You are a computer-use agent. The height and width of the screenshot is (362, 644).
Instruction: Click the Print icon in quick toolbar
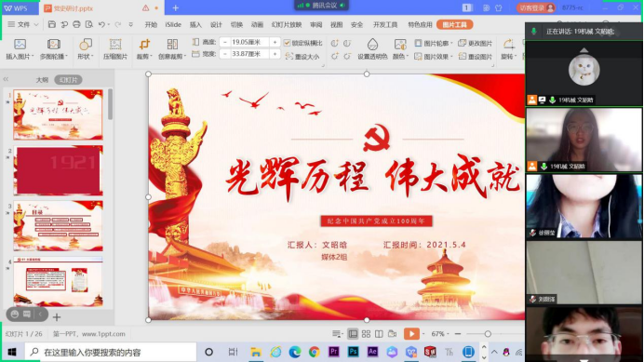coord(76,24)
